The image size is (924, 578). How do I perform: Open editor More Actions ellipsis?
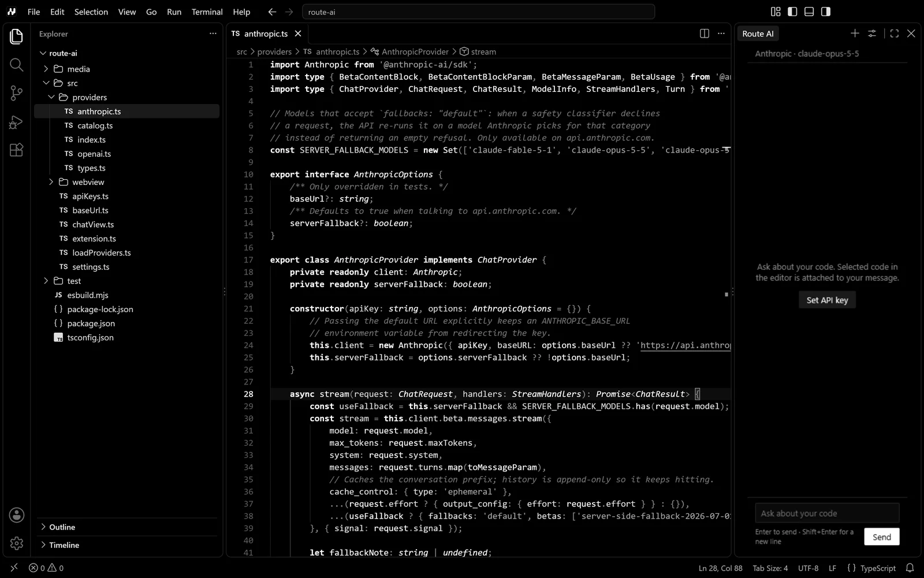721,34
